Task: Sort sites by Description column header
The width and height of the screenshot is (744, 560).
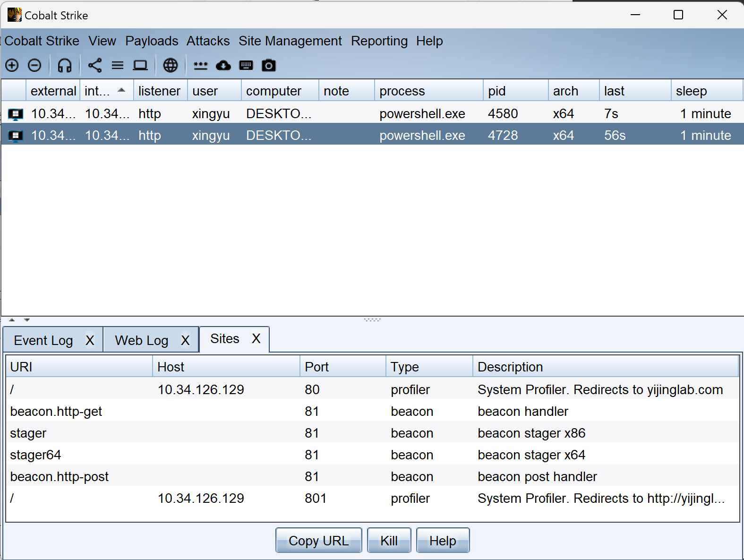Action: pos(606,367)
